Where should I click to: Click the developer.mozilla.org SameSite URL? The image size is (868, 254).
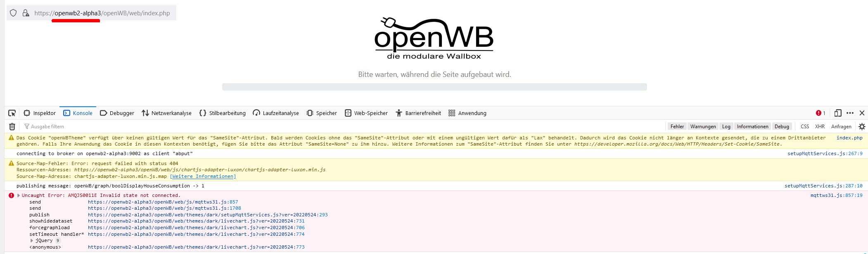pos(677,144)
